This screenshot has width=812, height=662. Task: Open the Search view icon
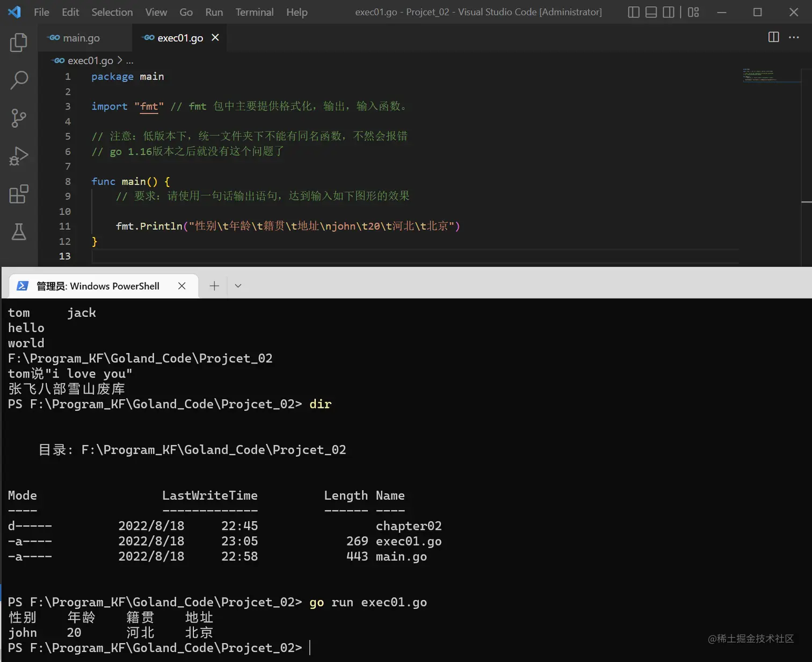pos(19,81)
